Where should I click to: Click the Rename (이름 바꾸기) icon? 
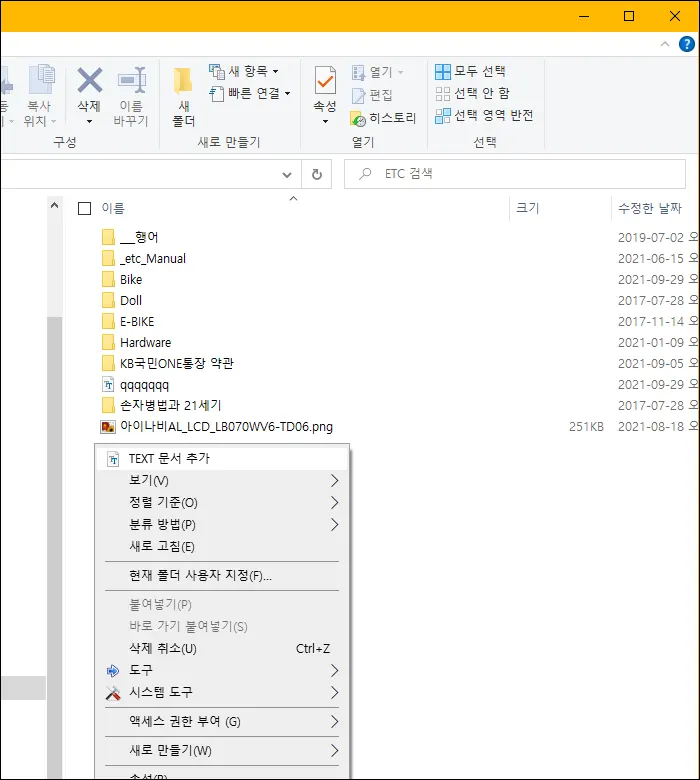click(132, 81)
